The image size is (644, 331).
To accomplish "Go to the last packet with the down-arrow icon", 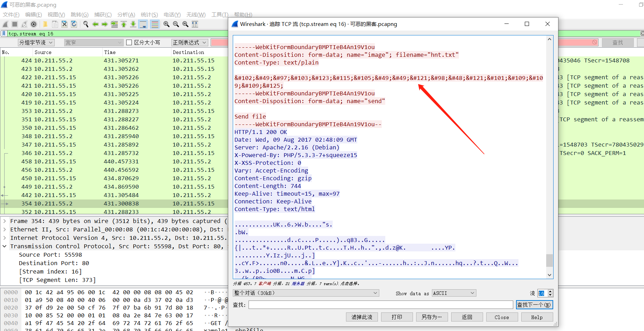I will pos(133,24).
